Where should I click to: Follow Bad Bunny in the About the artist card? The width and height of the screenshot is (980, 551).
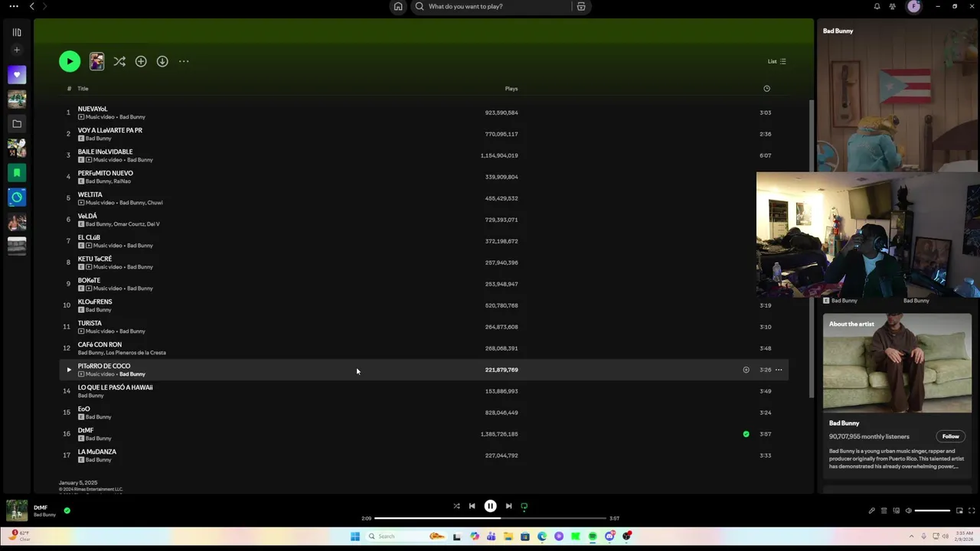950,436
